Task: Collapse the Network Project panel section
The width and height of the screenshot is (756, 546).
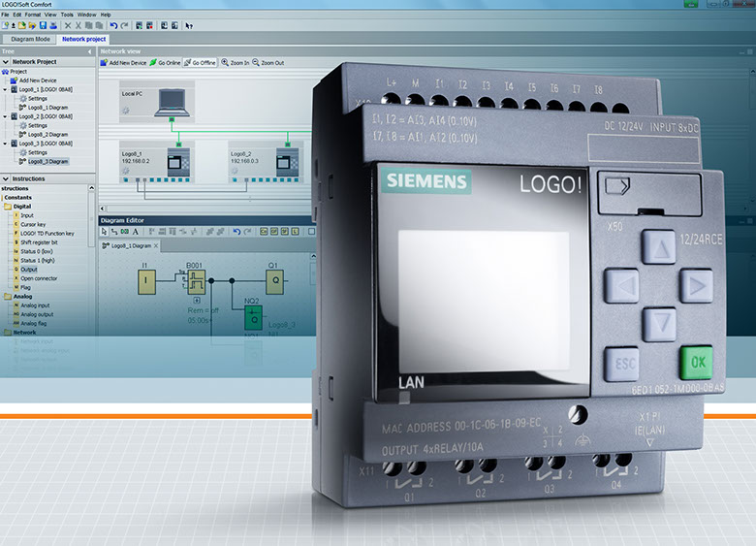Action: (5, 61)
